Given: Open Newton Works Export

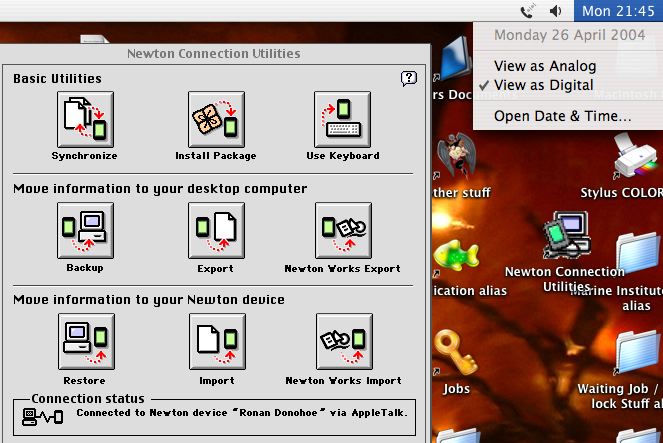Looking at the screenshot, I should pos(343,230).
